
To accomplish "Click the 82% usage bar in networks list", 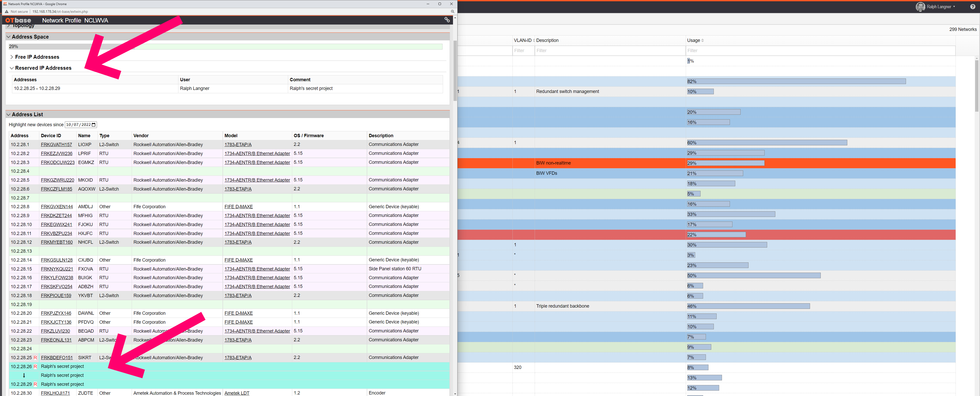I will pos(796,81).
